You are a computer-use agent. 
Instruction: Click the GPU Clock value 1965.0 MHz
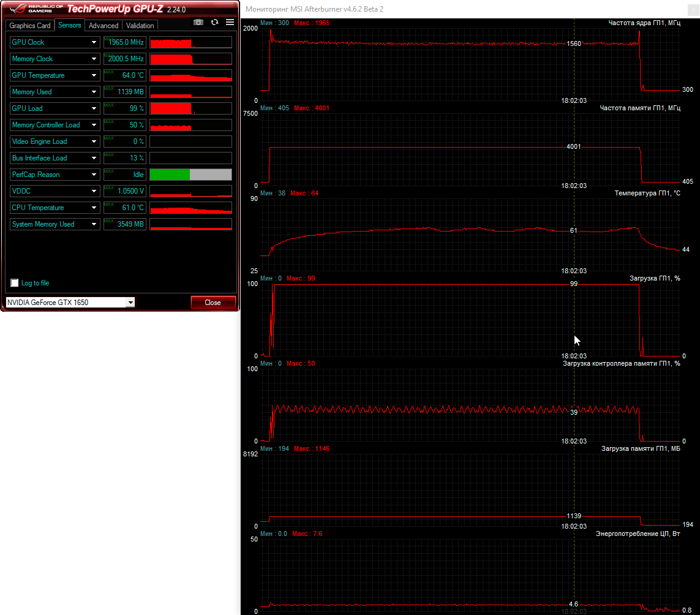pyautogui.click(x=125, y=42)
